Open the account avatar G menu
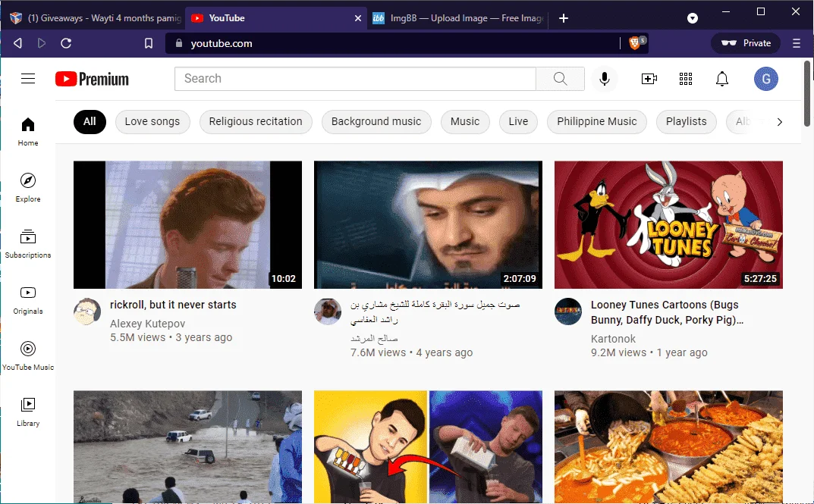This screenshot has height=504, width=814. (x=765, y=79)
